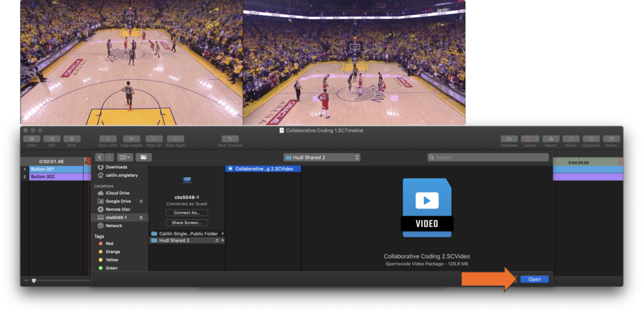Add a Note using the toolbar icon
This screenshot has width=644, height=314.
[72, 138]
